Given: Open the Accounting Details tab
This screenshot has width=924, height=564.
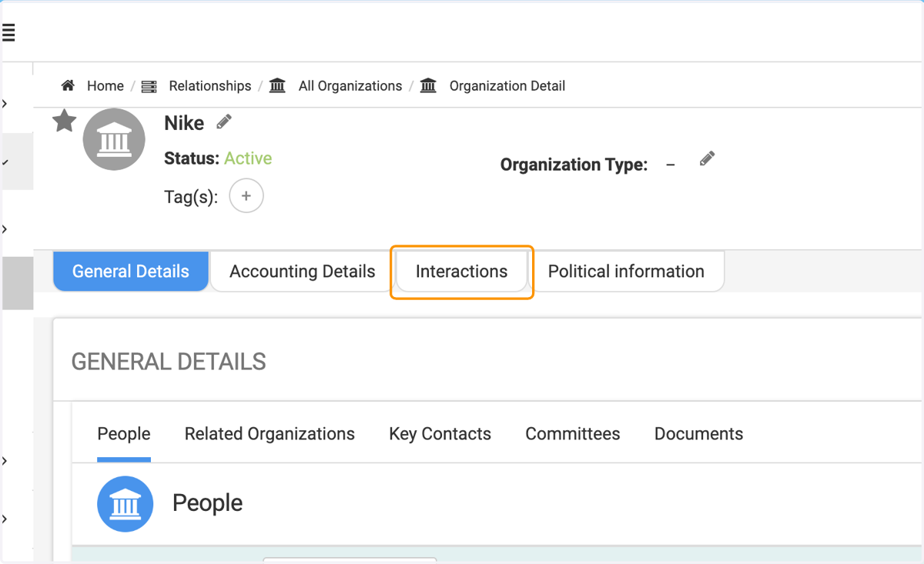Looking at the screenshot, I should [x=303, y=272].
